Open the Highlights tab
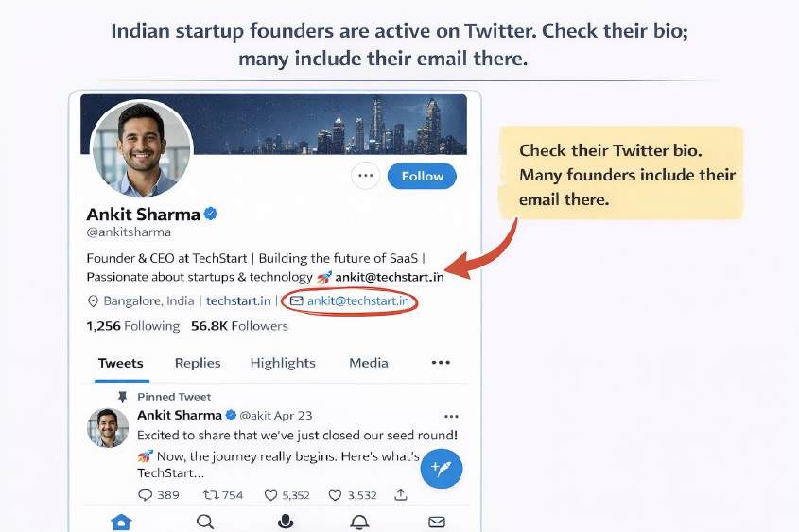The width and height of the screenshot is (799, 532). pos(283,363)
